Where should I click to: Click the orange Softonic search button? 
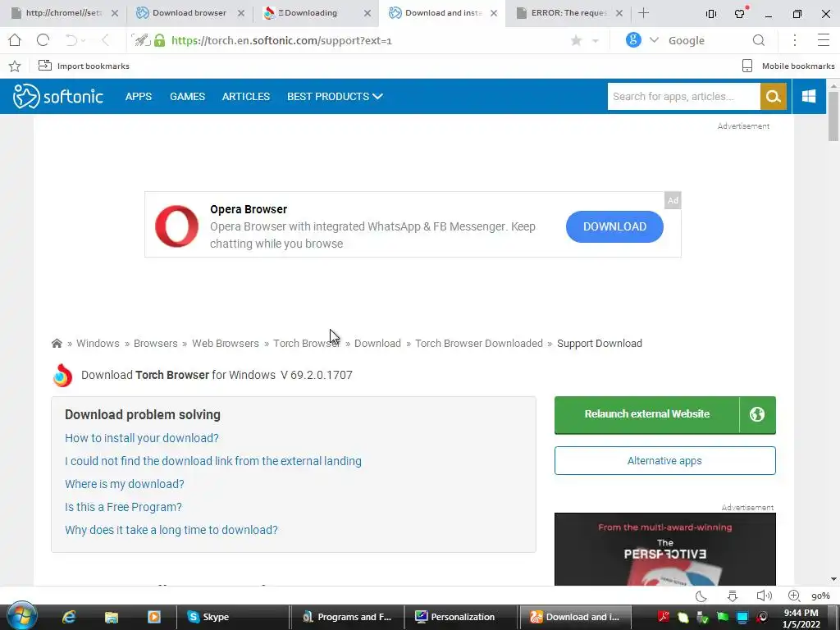point(773,97)
